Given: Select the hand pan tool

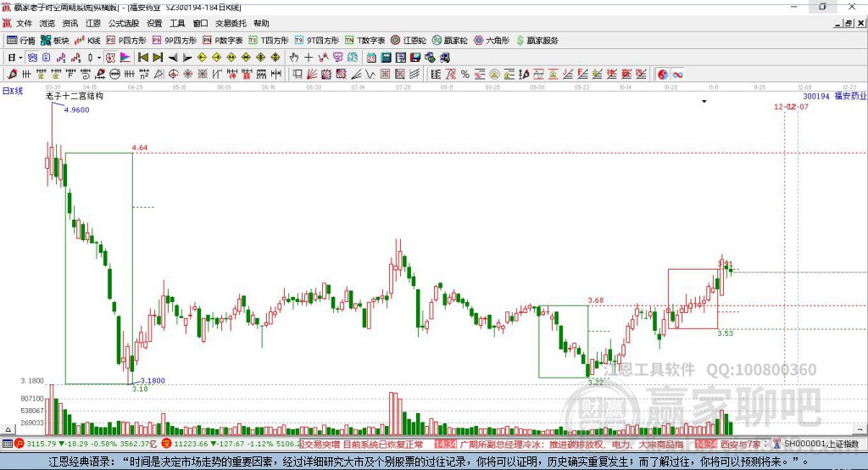Looking at the screenshot, I should [x=294, y=58].
